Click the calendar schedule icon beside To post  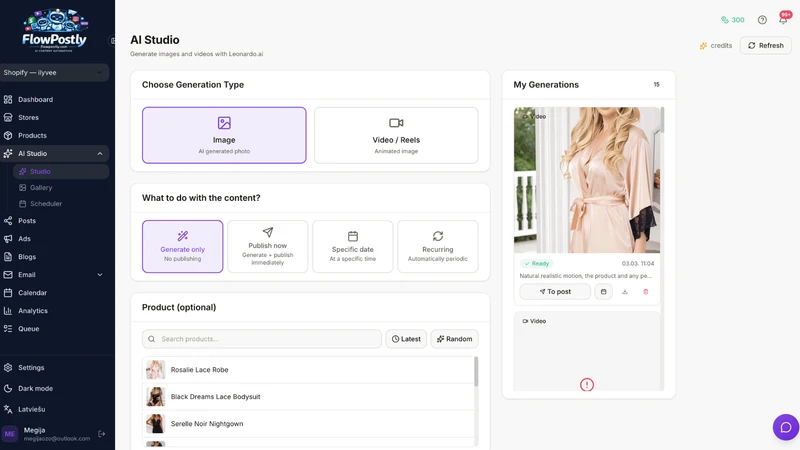603,292
